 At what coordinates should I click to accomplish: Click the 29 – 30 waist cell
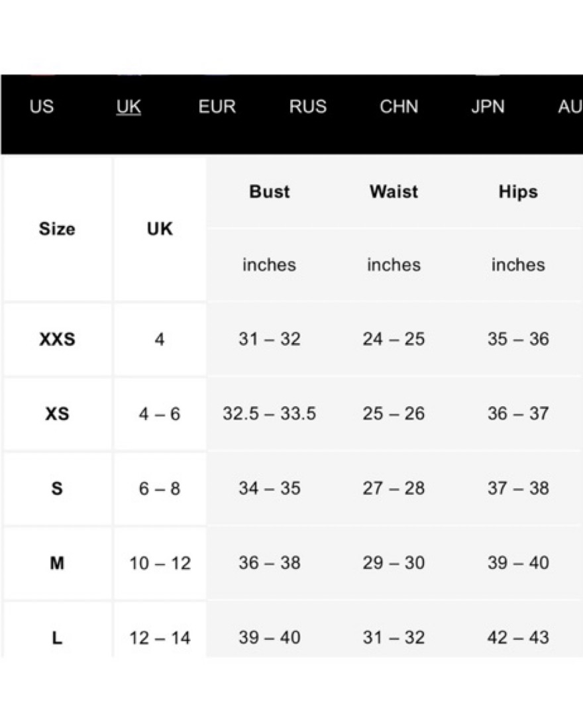[x=394, y=562]
